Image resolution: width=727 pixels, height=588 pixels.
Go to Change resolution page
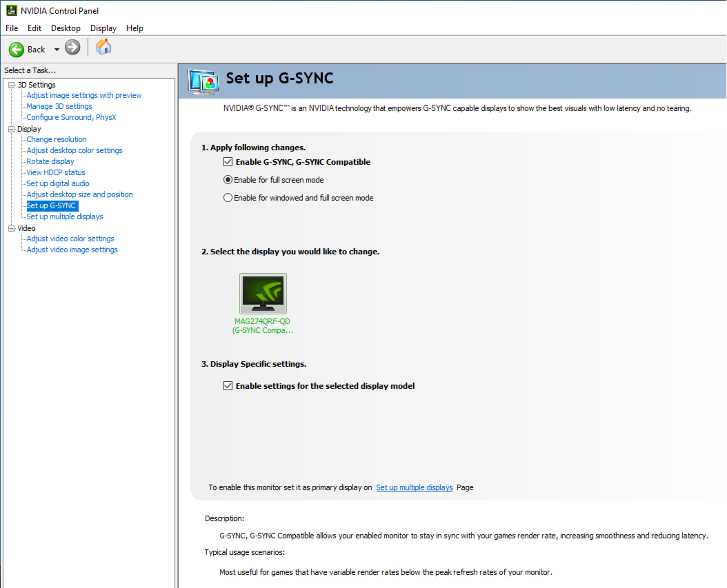point(57,139)
